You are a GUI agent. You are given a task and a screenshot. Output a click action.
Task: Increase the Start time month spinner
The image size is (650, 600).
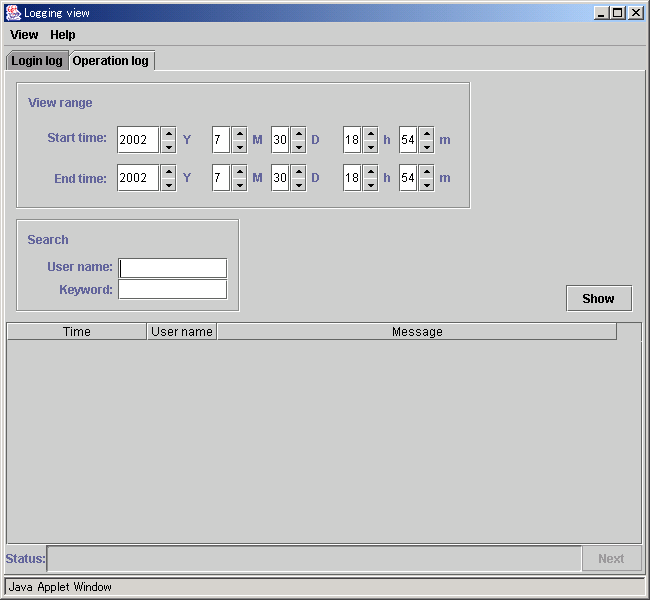click(x=239, y=133)
